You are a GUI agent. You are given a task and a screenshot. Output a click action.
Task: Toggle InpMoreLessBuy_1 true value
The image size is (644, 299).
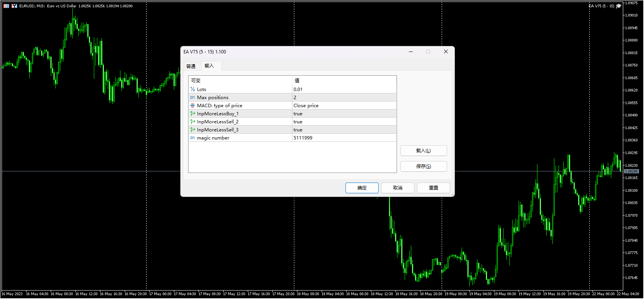(344, 113)
